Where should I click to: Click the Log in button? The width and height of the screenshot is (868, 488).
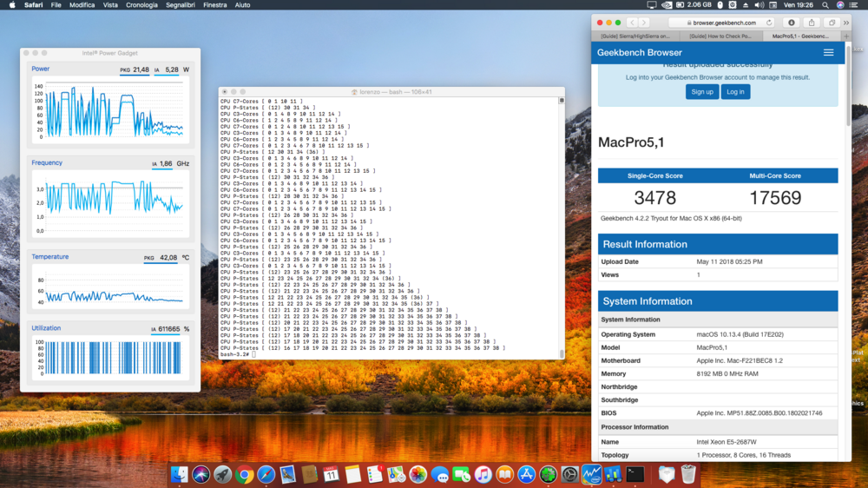(734, 92)
